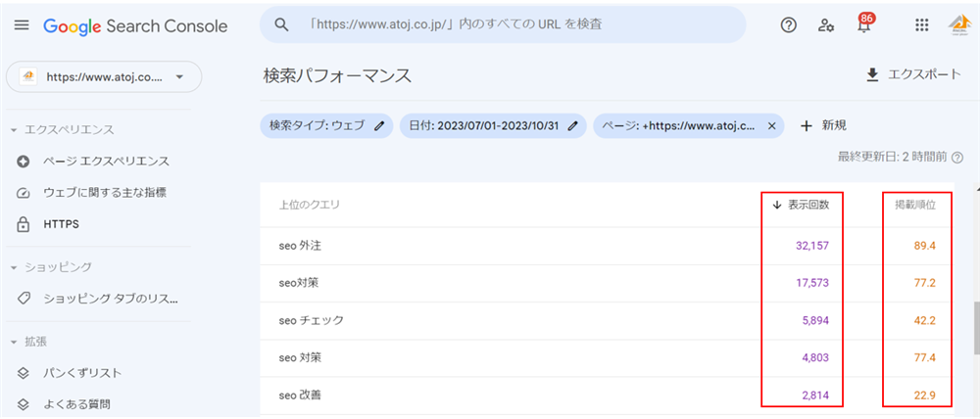Sort by 表示回数 column header
980x419 pixels.
point(802,205)
